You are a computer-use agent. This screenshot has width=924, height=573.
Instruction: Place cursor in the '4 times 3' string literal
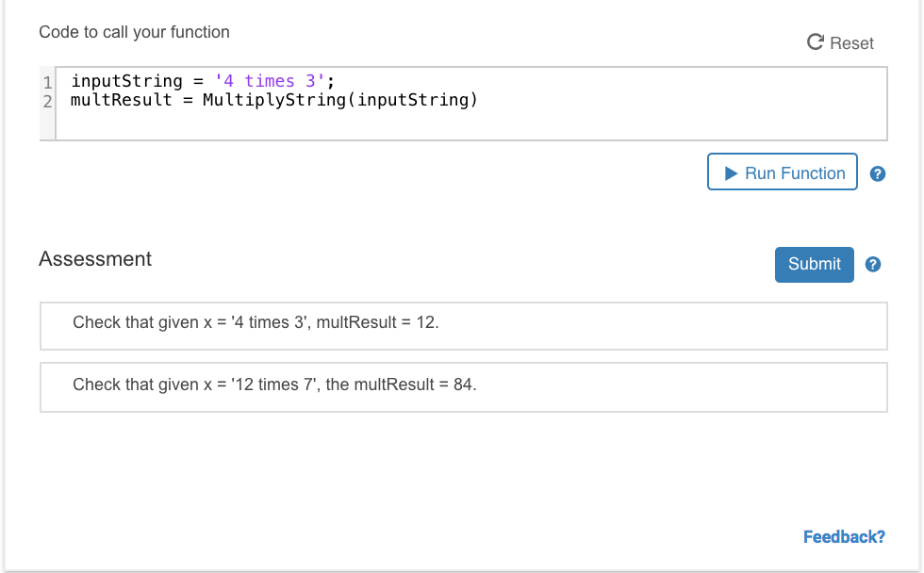tap(270, 81)
